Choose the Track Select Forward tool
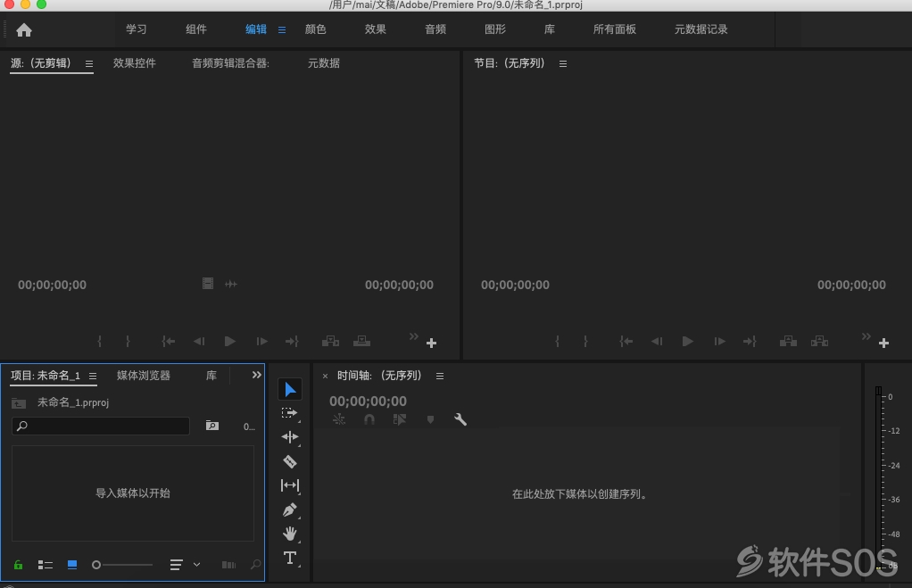This screenshot has width=912, height=588. tap(290, 413)
